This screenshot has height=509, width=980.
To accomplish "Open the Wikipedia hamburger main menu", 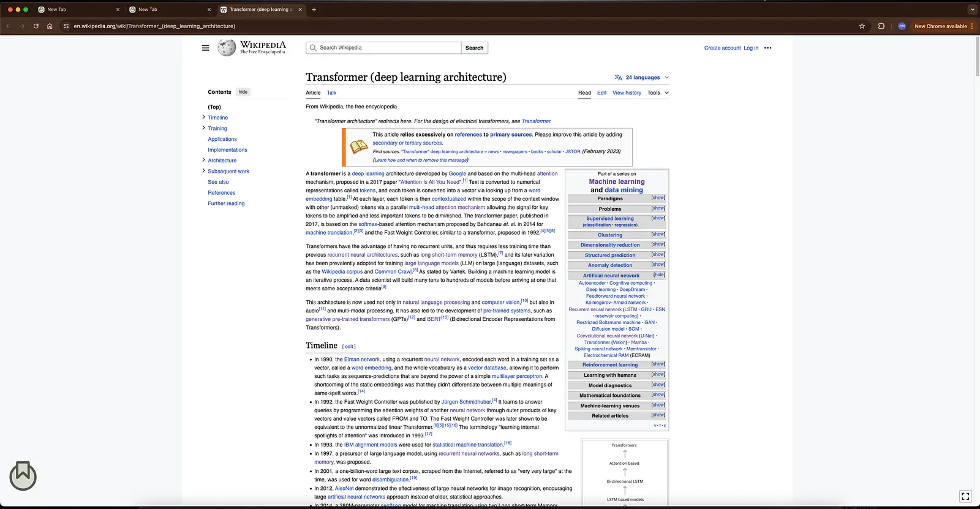I will tap(206, 48).
